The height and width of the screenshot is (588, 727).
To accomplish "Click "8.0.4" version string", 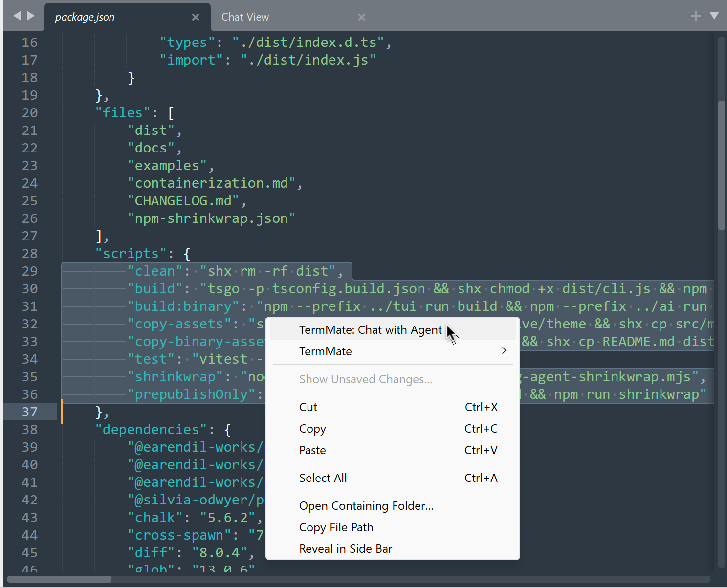I will tap(220, 553).
